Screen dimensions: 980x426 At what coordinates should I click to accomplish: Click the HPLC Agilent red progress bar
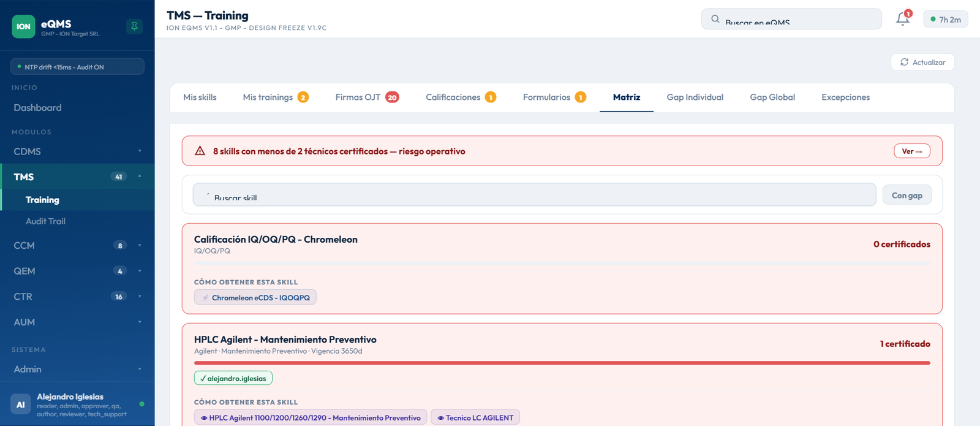(562, 363)
